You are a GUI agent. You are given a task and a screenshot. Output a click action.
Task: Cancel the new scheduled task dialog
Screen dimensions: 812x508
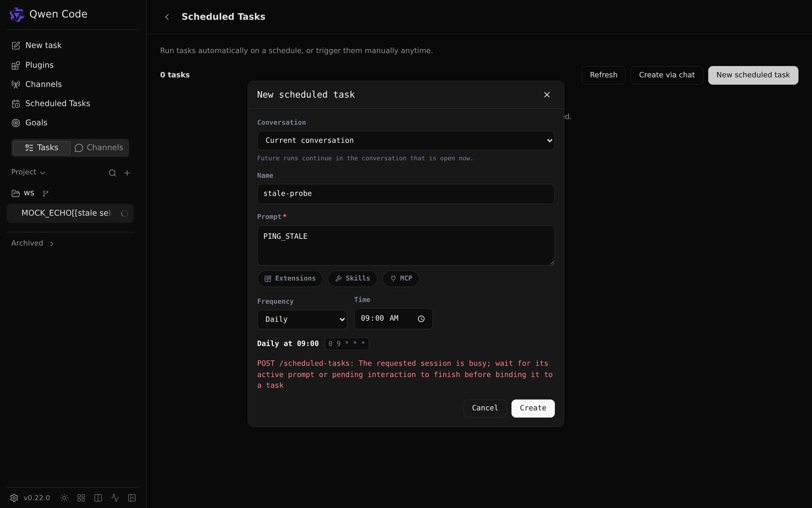(x=485, y=408)
